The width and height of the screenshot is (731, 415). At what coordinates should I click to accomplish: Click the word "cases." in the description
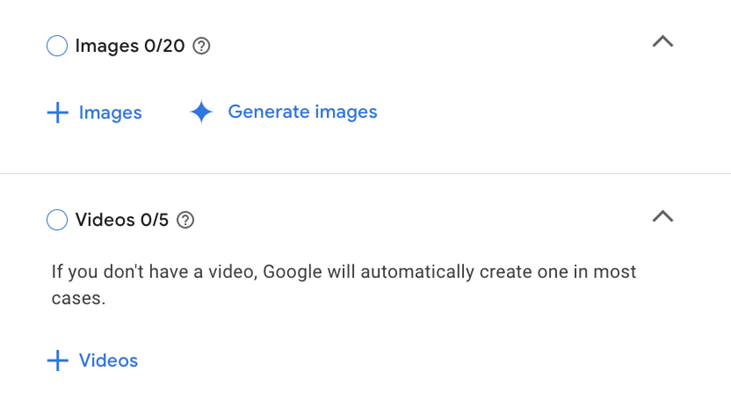click(x=78, y=298)
